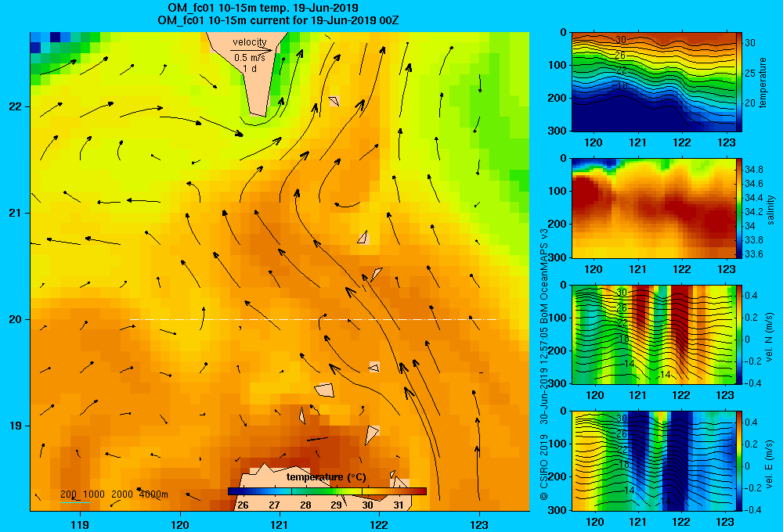Viewport: 783px width, 532px height.
Task: Click longitude label 123 under the main map
Action: [x=479, y=524]
